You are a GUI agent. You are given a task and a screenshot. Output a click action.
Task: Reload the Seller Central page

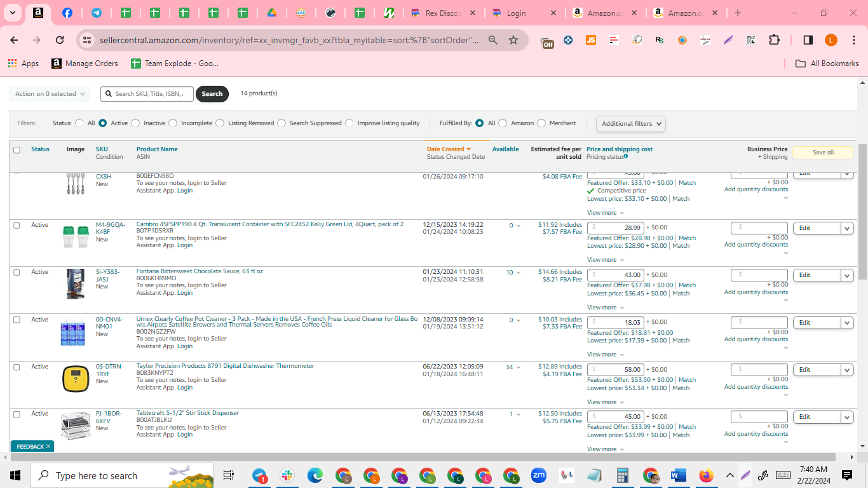pos(60,40)
